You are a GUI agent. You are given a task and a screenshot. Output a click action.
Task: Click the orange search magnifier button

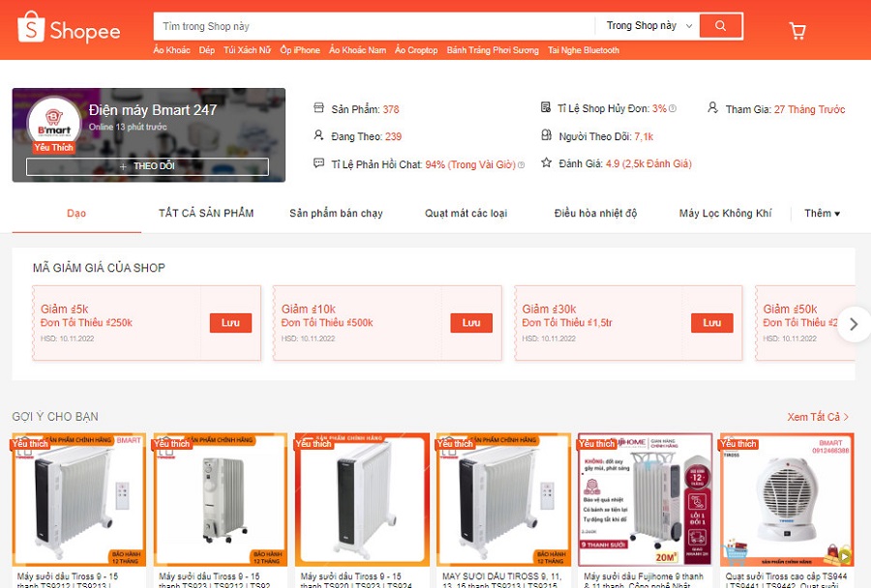[720, 25]
